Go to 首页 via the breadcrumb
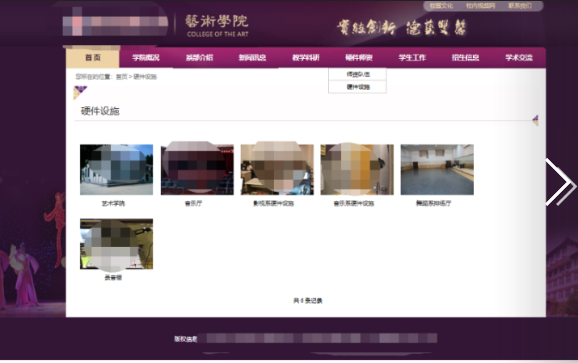This screenshot has width=578, height=363. 121,77
